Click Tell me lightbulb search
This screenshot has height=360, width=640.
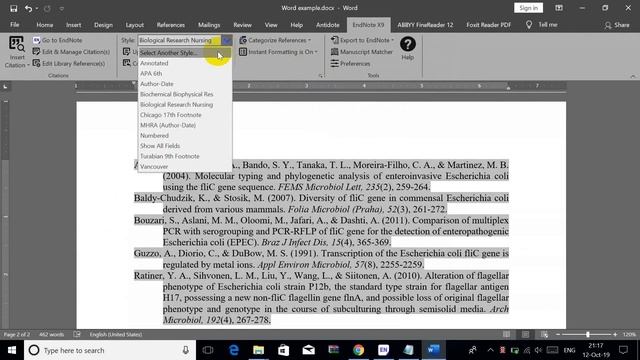(529, 25)
